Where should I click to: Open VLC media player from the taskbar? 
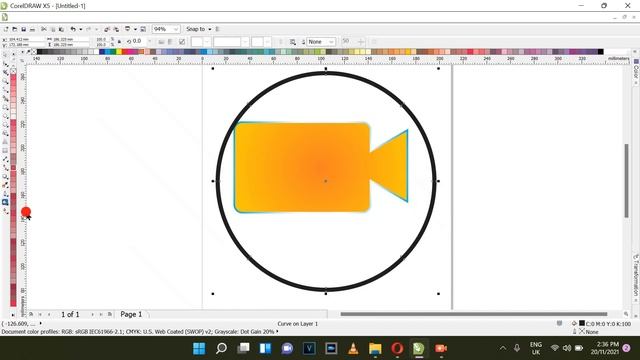click(x=353, y=349)
